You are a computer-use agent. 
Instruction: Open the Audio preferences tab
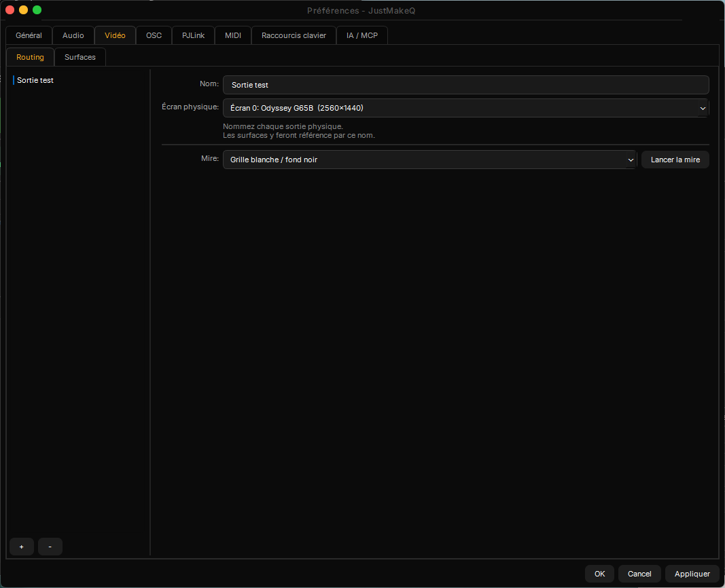[x=73, y=35]
